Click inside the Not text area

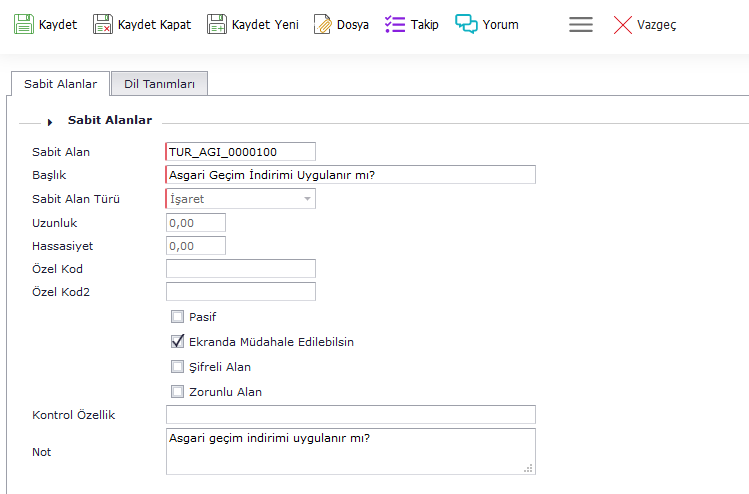(350, 451)
